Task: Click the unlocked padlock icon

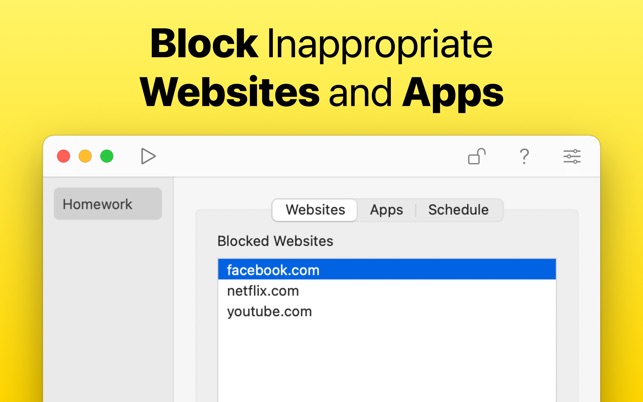Action: pyautogui.click(x=477, y=156)
